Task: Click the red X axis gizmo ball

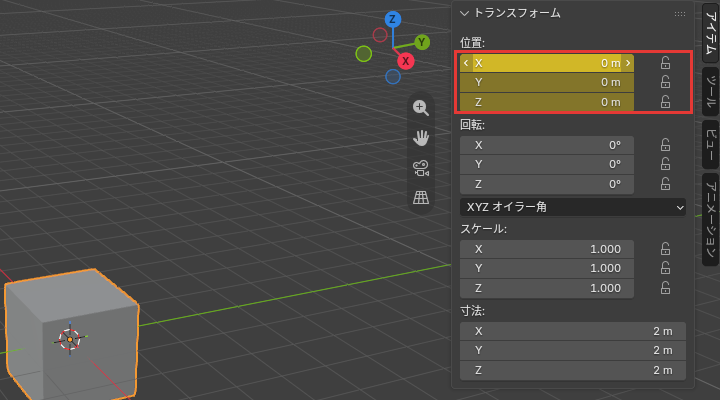Action: point(405,61)
